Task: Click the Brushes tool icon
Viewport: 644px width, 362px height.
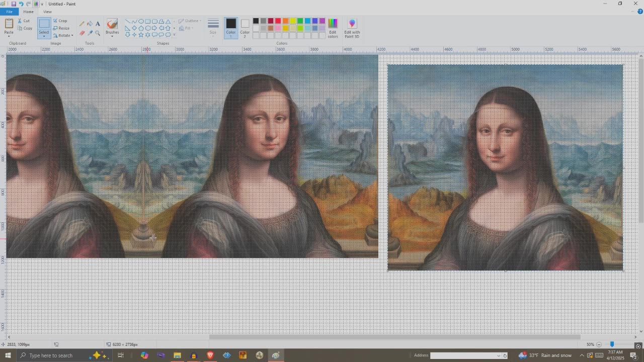Action: (112, 24)
